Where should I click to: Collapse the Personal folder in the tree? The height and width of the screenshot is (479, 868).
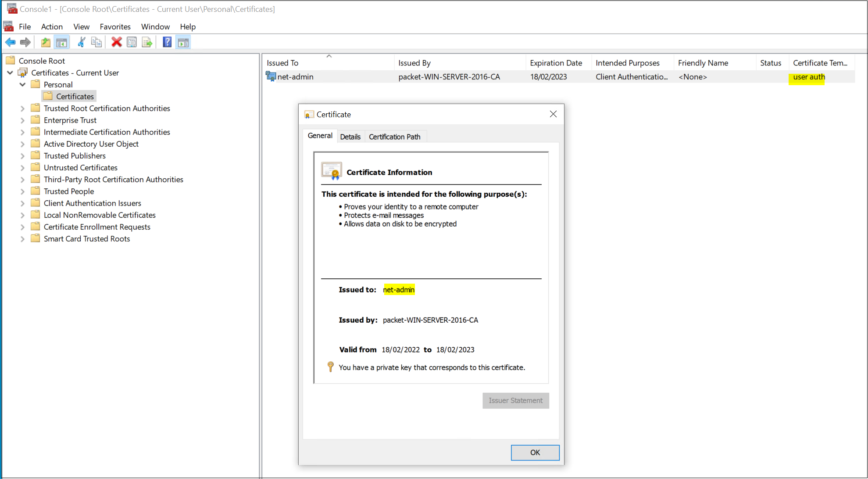point(22,84)
